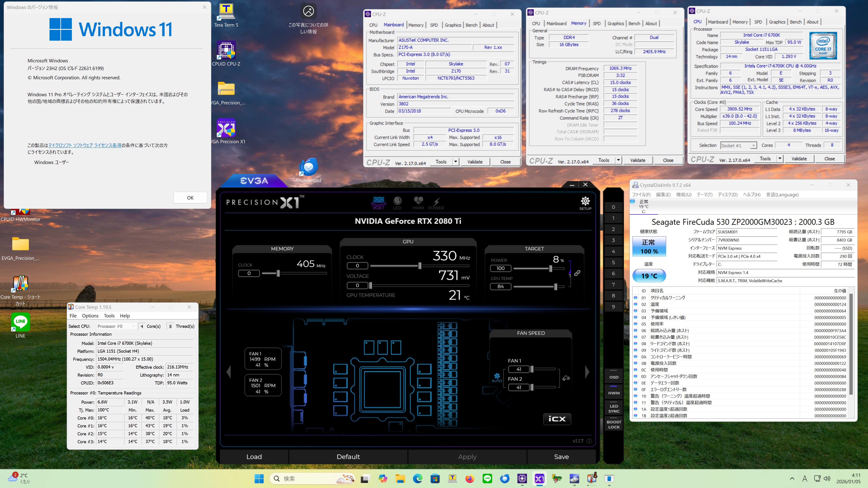This screenshot has height=488, width=868.
Task: Click the fan sync link icon
Action: 566,378
